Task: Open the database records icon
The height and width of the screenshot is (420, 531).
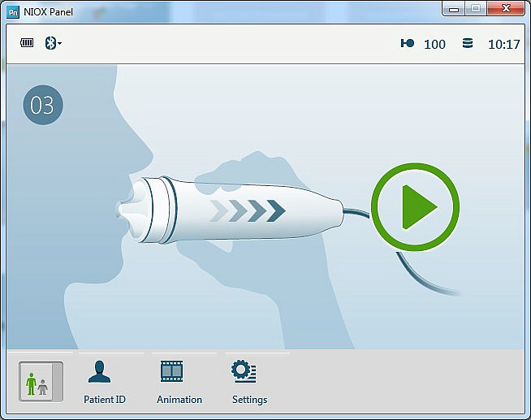Action: point(468,43)
